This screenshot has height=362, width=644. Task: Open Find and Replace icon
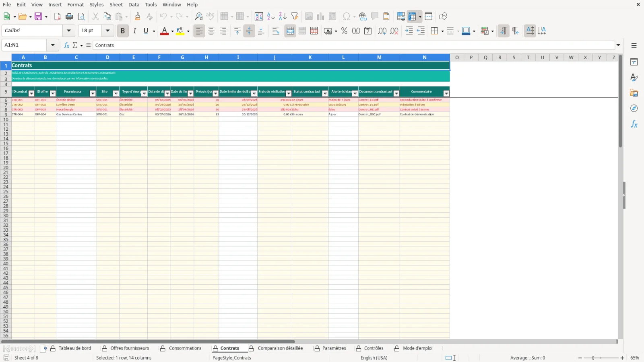pos(198,16)
